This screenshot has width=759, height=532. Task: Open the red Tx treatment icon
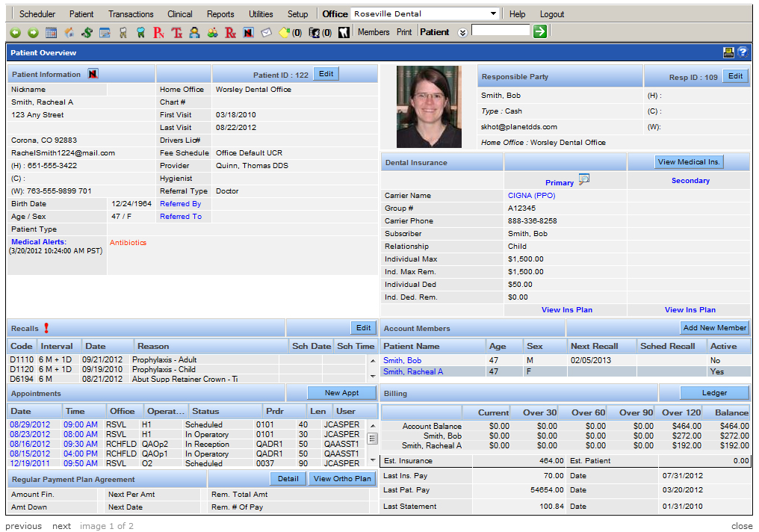tap(177, 32)
